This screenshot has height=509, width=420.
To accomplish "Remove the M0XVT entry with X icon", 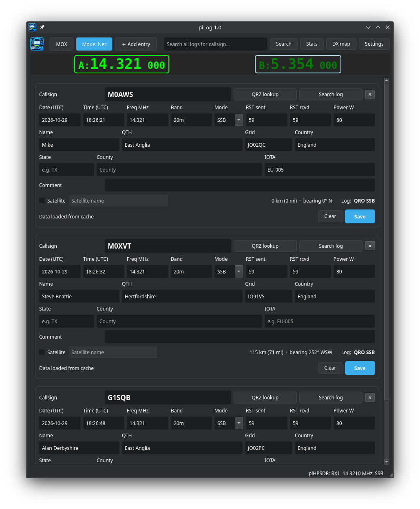I will 370,246.
